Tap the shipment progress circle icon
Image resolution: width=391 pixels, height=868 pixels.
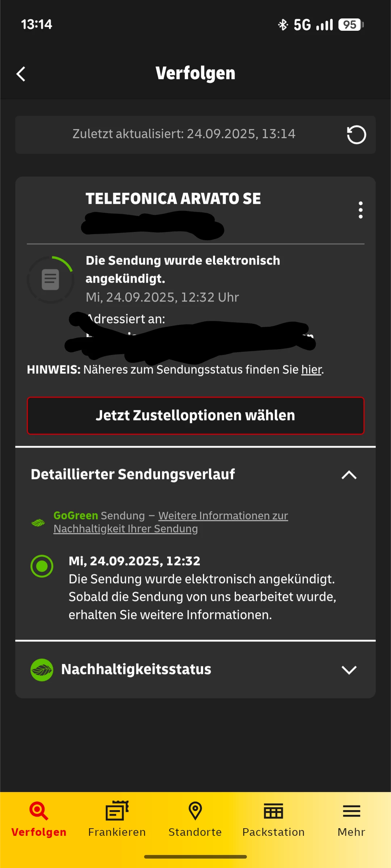[x=51, y=279]
